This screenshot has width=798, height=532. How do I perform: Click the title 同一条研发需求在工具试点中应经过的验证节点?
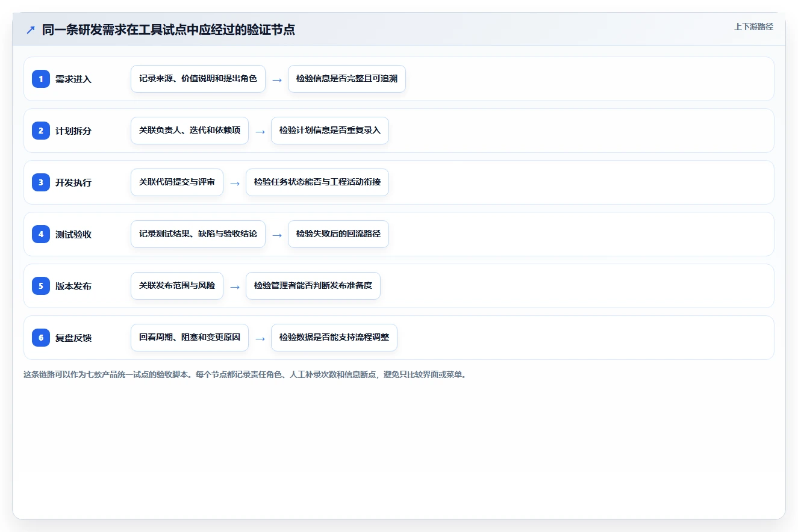point(169,29)
